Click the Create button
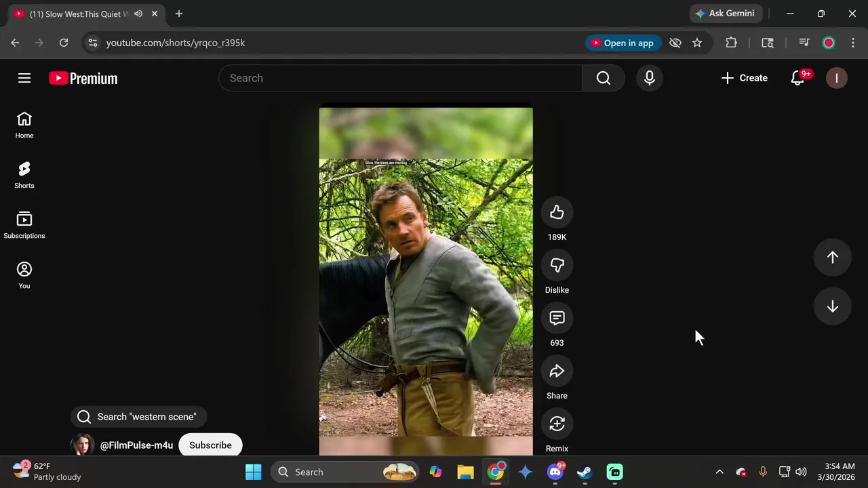This screenshot has height=488, width=868. [745, 78]
